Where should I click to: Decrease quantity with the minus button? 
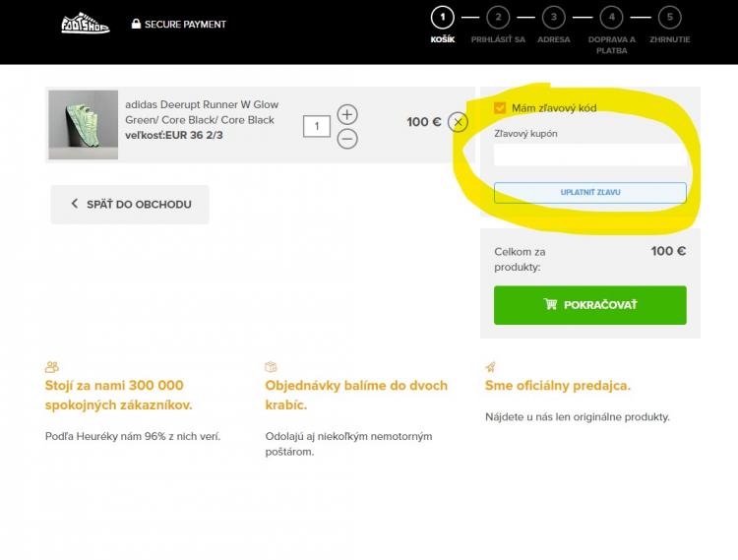click(x=347, y=139)
